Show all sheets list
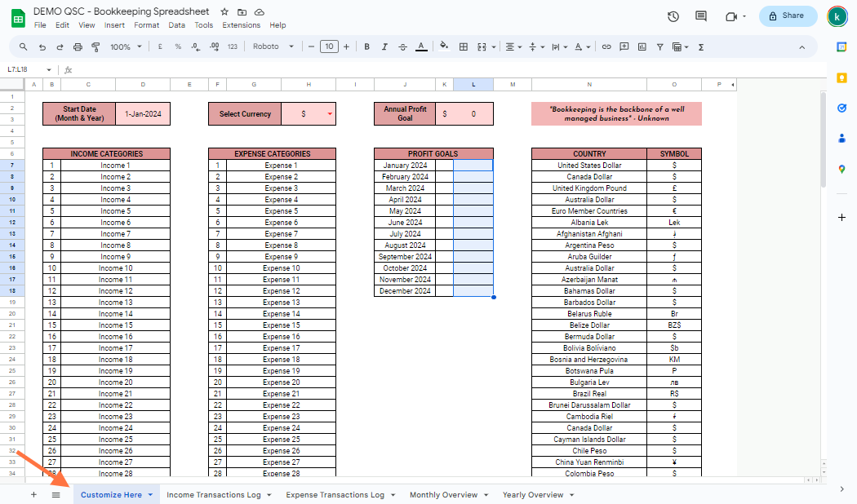Screen dimensions: 857x504 coord(56,495)
